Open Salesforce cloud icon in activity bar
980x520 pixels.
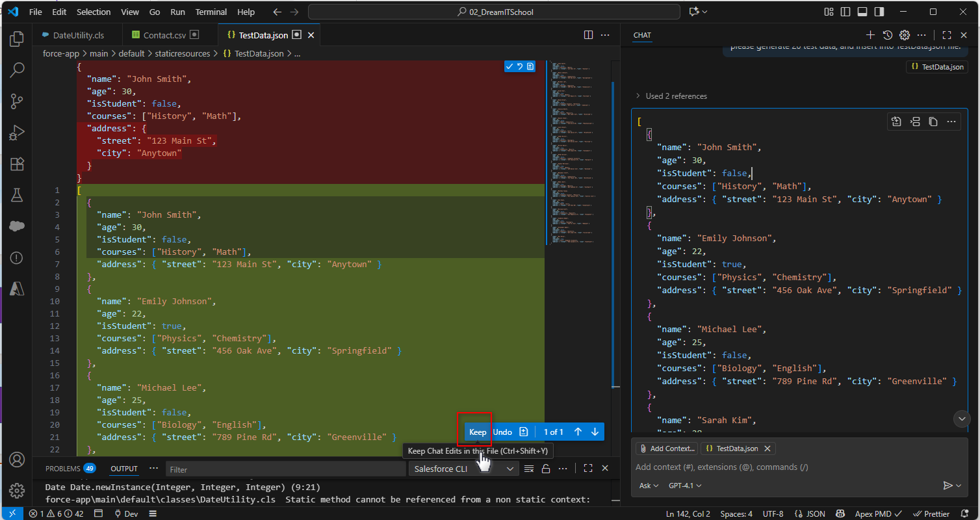click(x=17, y=226)
